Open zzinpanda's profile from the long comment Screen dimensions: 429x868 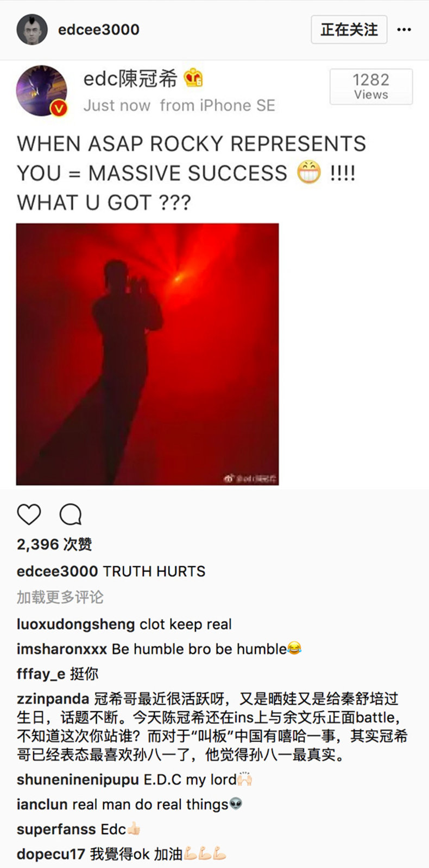pos(53,698)
